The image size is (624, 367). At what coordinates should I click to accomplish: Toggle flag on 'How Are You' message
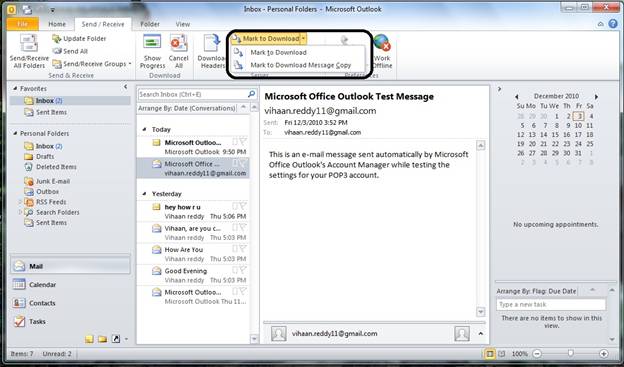[x=242, y=249]
